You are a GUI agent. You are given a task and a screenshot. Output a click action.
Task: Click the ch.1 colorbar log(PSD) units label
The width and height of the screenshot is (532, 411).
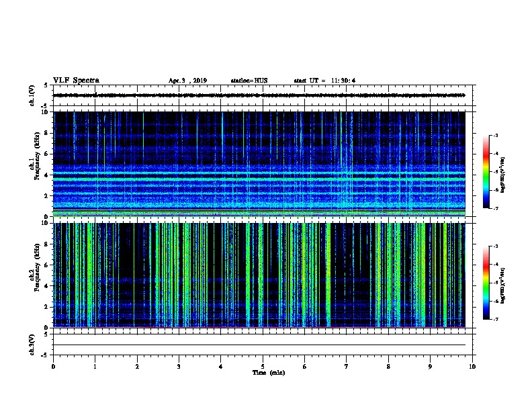[502, 175]
